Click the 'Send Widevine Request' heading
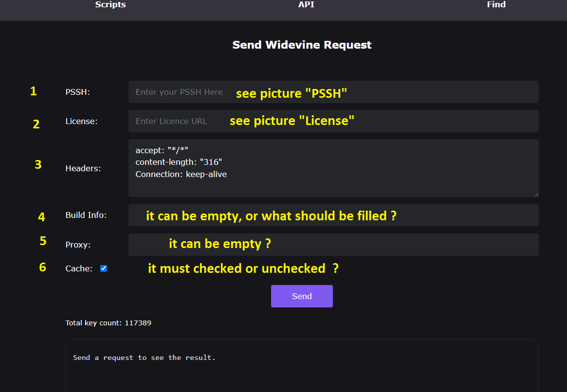 click(302, 45)
